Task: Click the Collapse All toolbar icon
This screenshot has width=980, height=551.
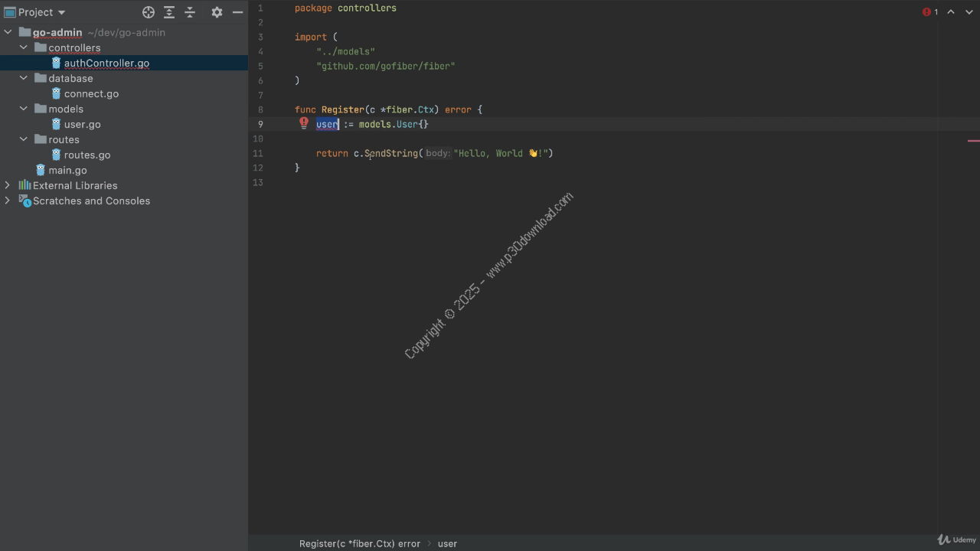Action: [x=190, y=12]
